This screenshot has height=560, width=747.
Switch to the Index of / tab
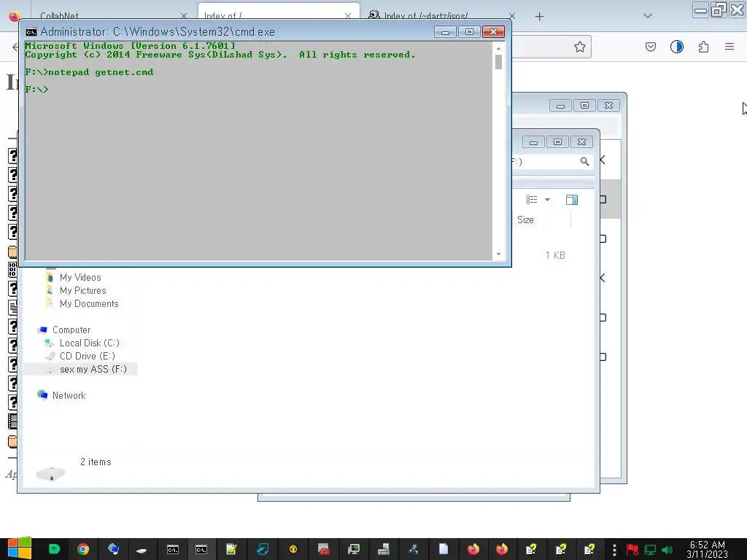tap(279, 12)
